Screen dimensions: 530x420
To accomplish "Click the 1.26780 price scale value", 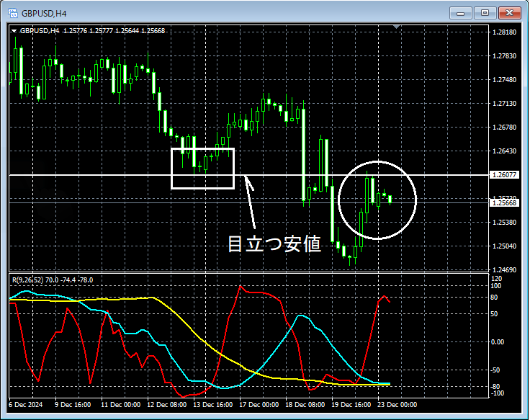I will (504, 127).
